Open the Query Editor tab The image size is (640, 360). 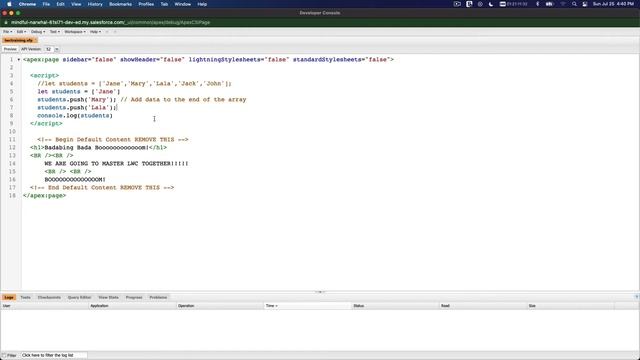[x=80, y=298]
